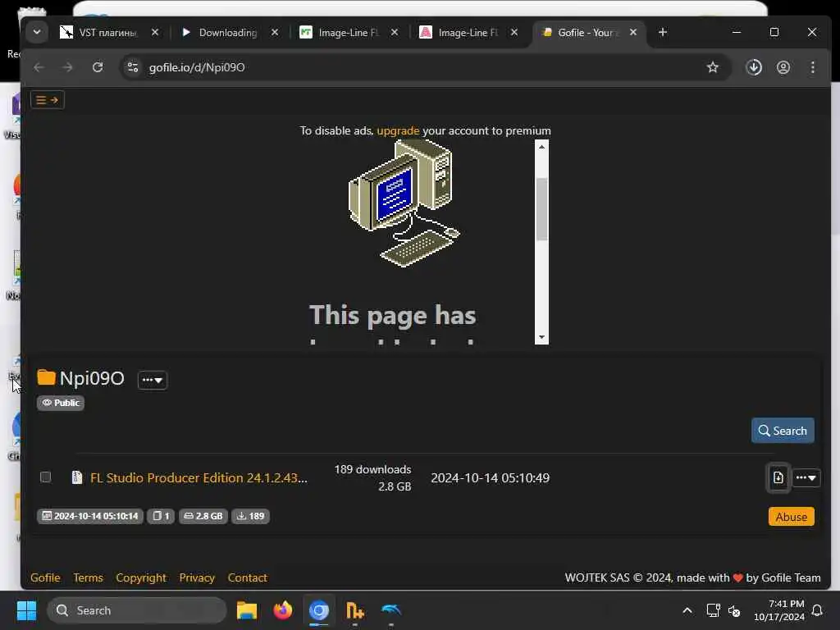This screenshot has height=630, width=840.
Task: Click the upgrade link
Action: click(398, 130)
